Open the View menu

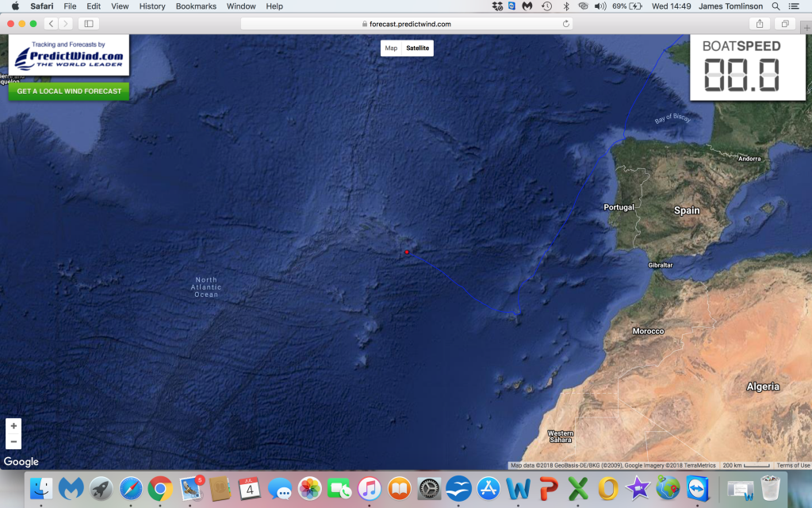120,6
